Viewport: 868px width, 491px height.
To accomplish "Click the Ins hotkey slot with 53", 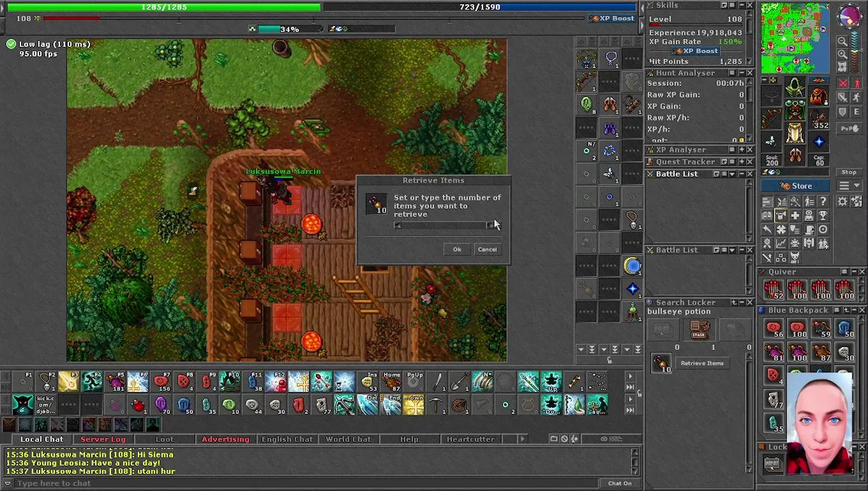I will pos(368,381).
